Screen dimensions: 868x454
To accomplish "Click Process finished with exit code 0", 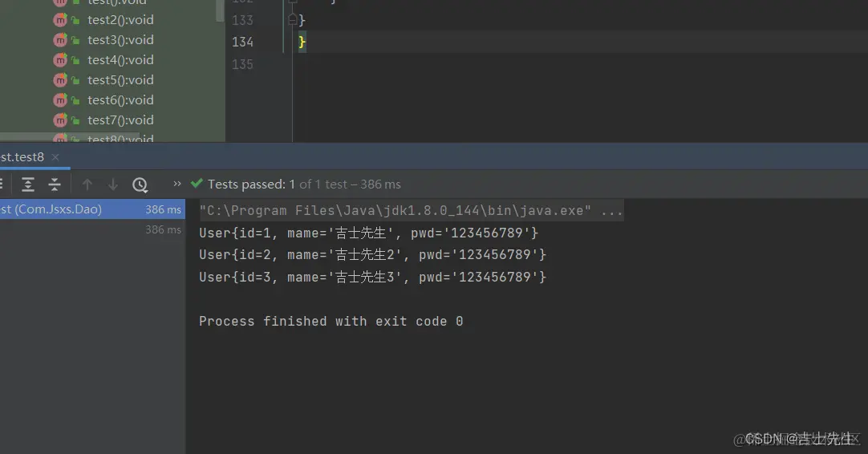I will pyautogui.click(x=331, y=321).
